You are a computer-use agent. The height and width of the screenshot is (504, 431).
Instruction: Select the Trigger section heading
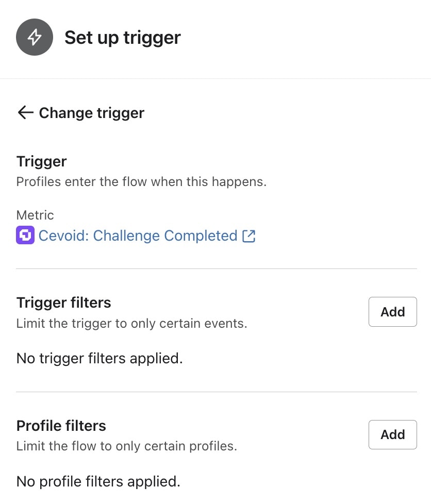[x=42, y=161]
